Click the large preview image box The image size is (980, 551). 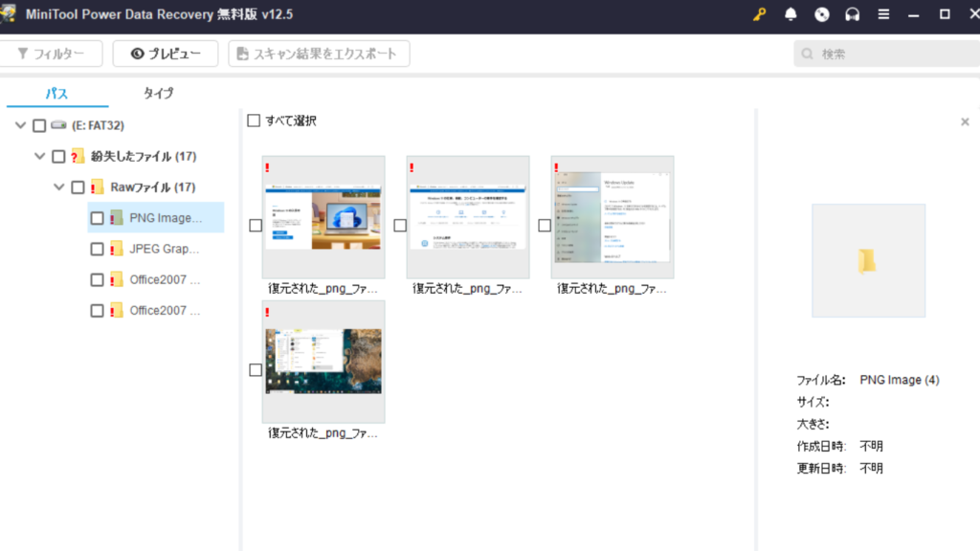(868, 260)
